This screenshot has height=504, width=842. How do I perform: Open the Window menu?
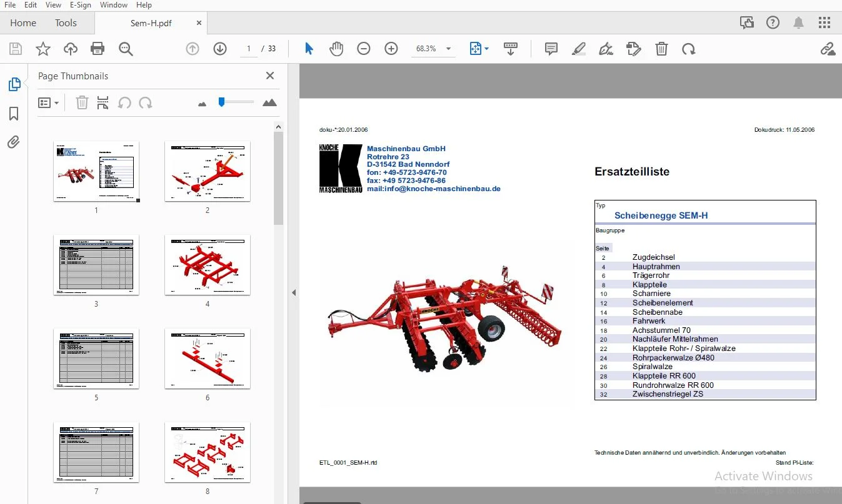coord(114,5)
